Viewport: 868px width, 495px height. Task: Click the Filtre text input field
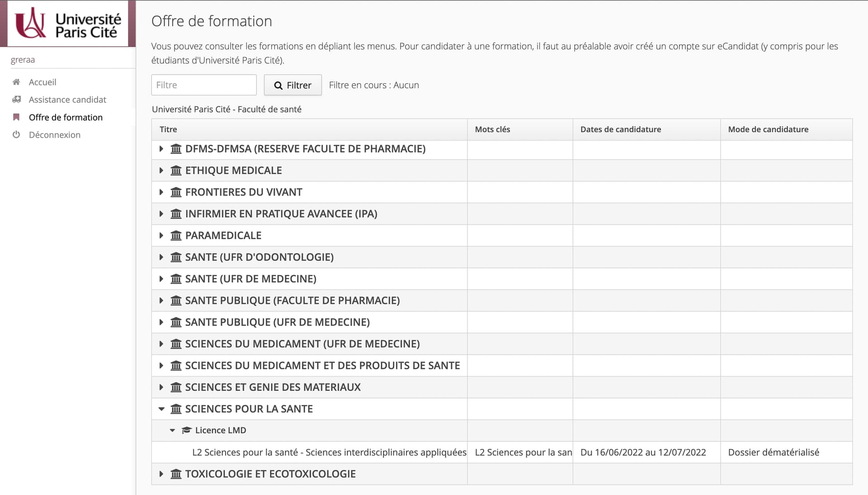pyautogui.click(x=204, y=85)
